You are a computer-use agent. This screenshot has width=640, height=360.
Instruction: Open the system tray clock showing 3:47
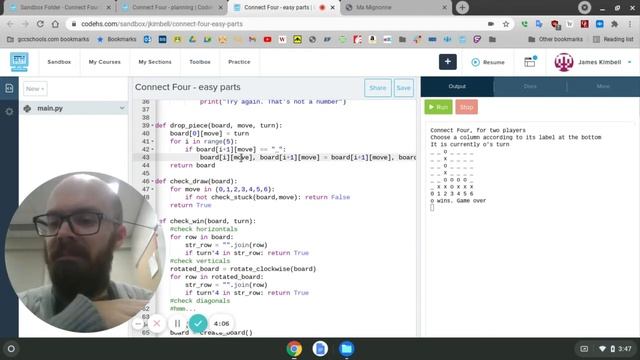pos(624,349)
